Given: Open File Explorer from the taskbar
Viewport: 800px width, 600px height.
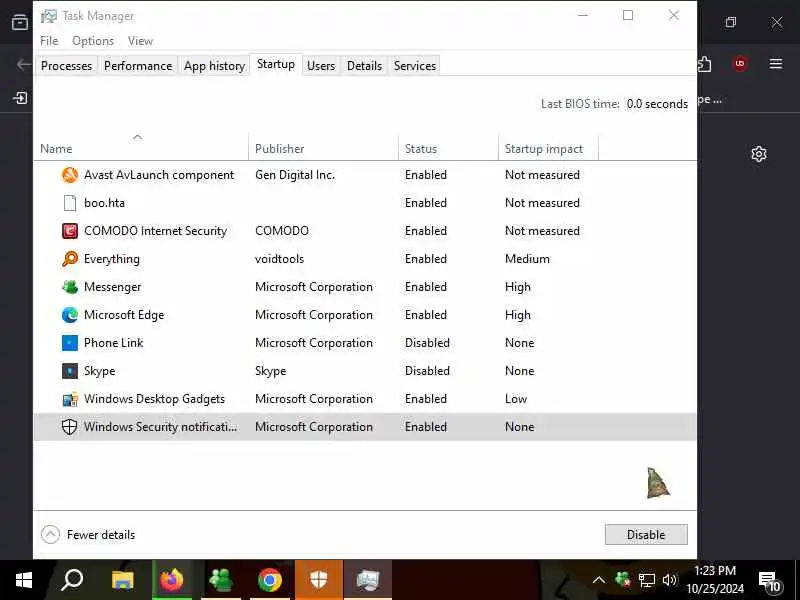Looking at the screenshot, I should coord(122,580).
